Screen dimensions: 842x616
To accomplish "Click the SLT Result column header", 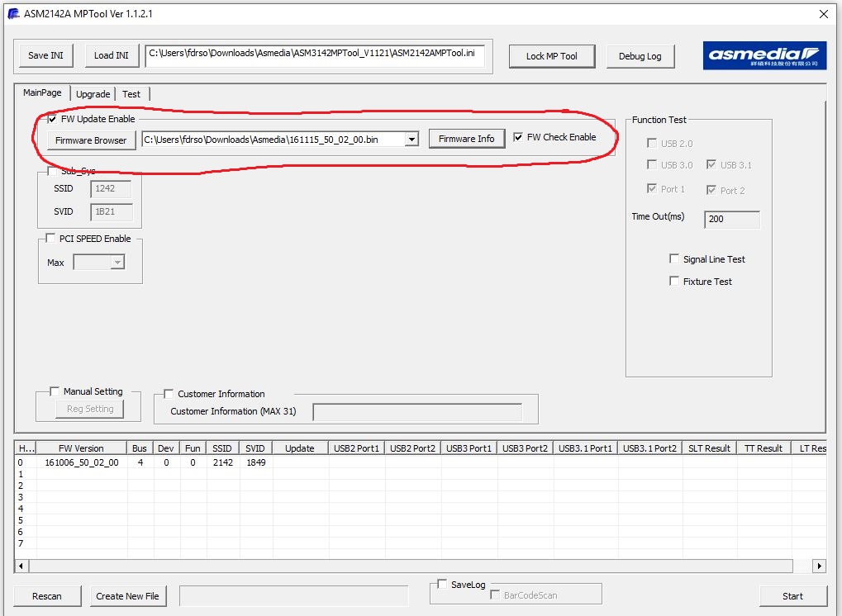I will tap(709, 448).
